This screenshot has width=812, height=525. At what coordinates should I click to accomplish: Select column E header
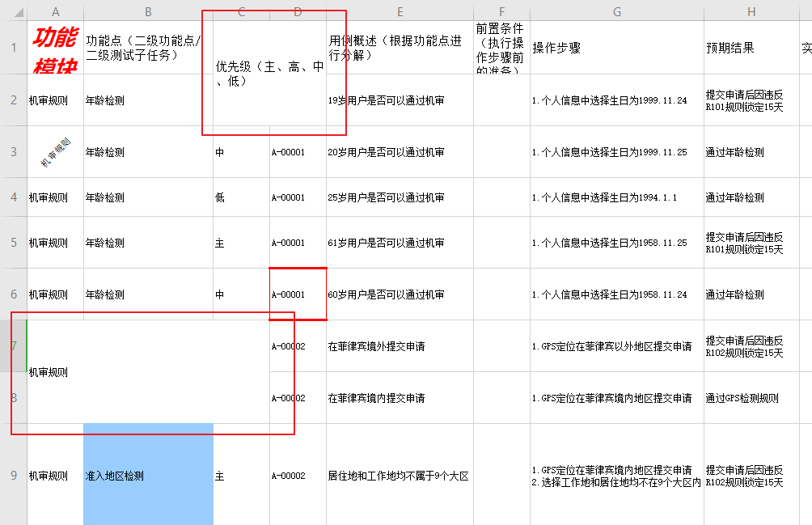click(400, 12)
